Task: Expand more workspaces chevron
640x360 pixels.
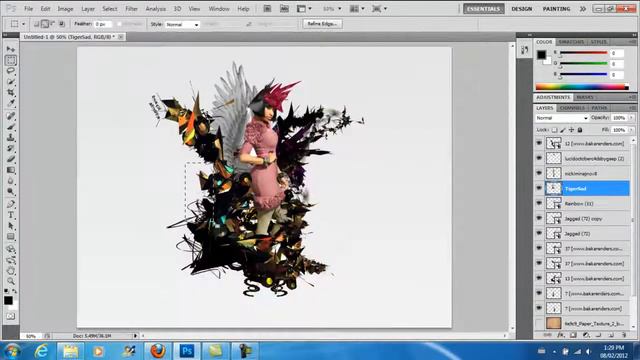Action: click(x=582, y=9)
